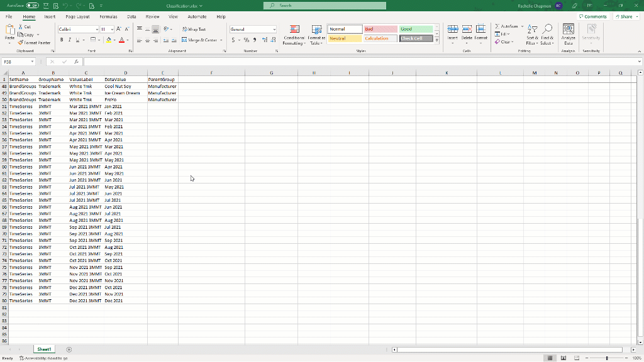The height and width of the screenshot is (362, 644).
Task: Open the File menu
Action: (9, 17)
